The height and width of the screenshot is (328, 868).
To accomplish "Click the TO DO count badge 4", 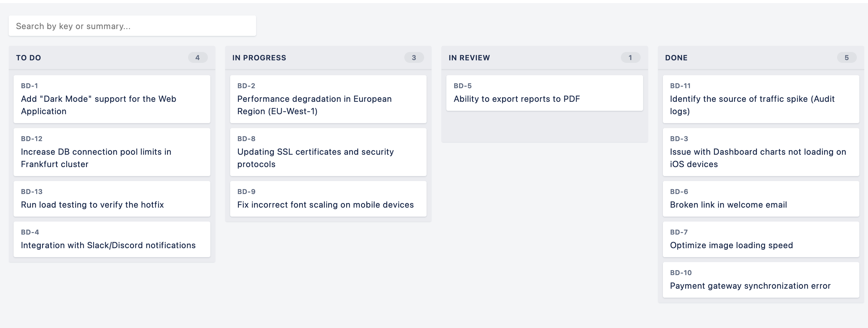I will click(198, 58).
